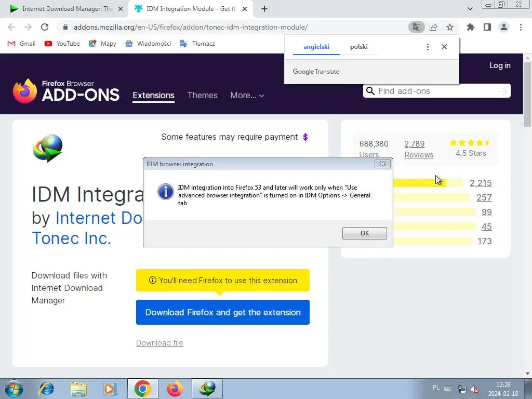The image size is (532, 399).
Task: Click the Find add-ons search field
Action: coord(436,91)
